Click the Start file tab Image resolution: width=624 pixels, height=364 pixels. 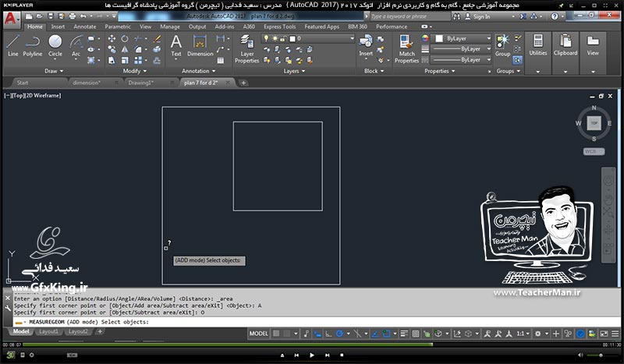point(23,83)
